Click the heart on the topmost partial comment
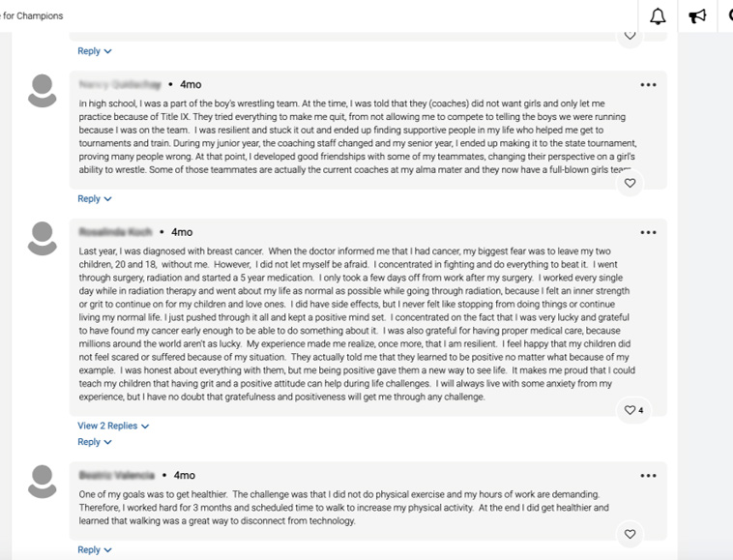 point(630,36)
